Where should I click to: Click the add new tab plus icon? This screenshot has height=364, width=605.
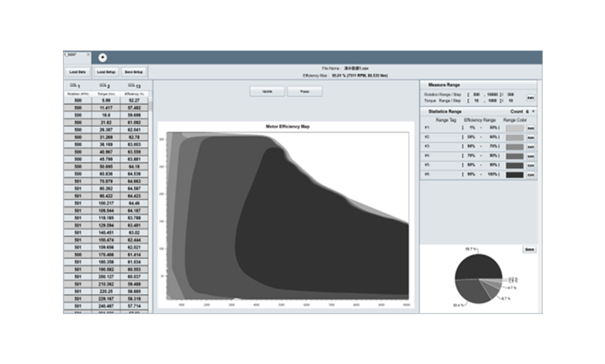(102, 57)
